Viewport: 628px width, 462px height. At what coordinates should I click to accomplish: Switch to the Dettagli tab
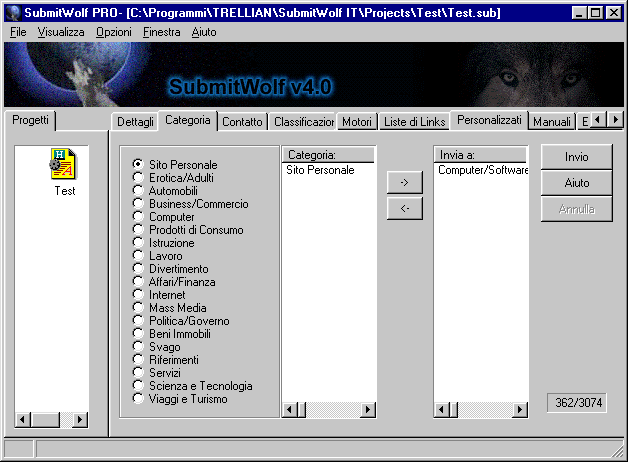click(135, 122)
